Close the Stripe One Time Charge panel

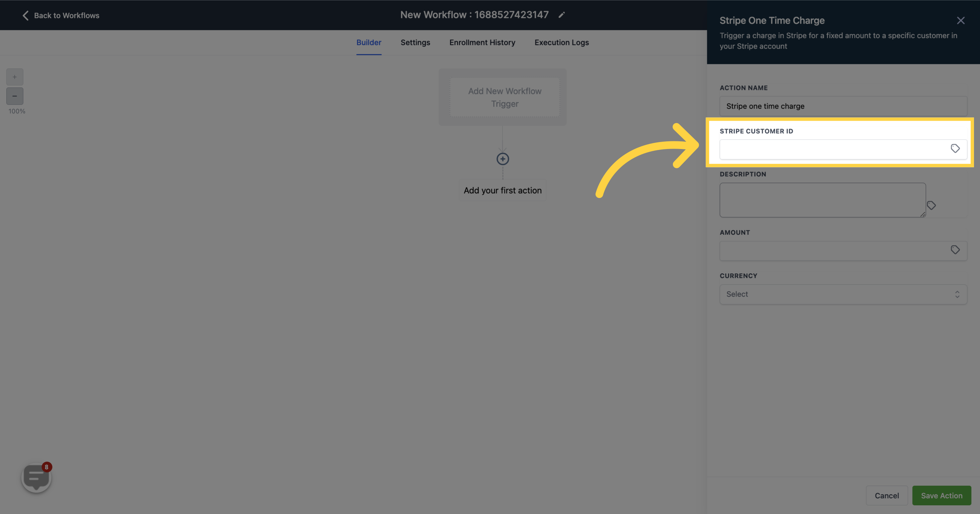[x=961, y=21]
